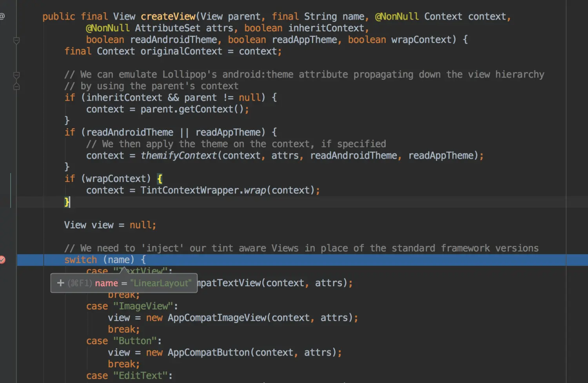Click the highlighted closing brace after wrap call
The height and width of the screenshot is (383, 588).
point(67,202)
